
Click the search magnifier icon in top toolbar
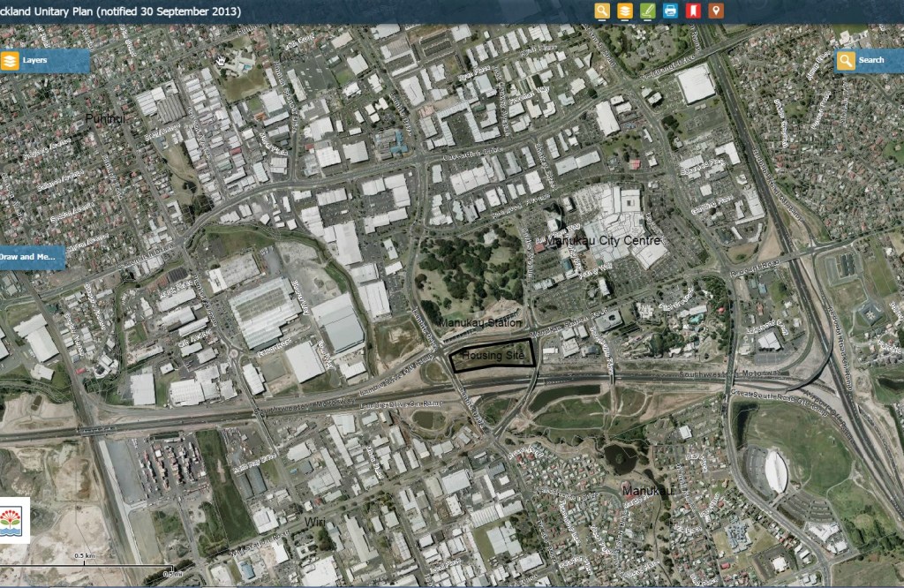602,11
